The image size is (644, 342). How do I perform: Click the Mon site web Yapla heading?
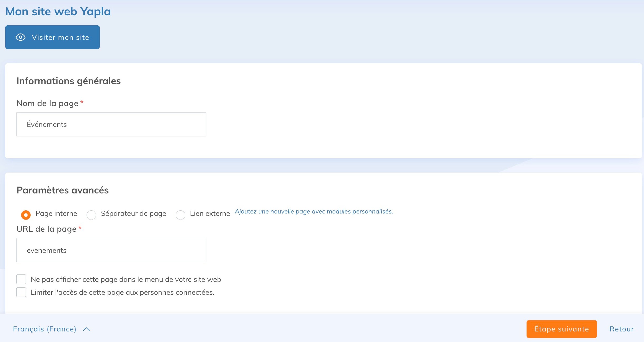(58, 12)
